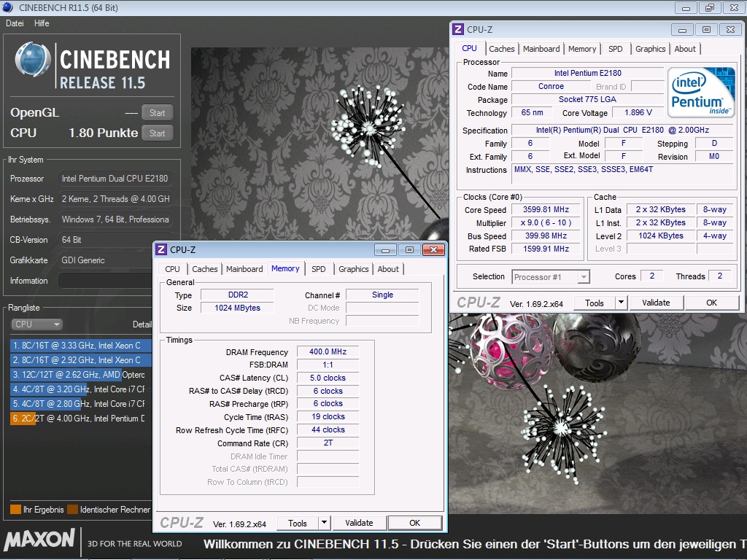Click the memory Type value DDR2

click(238, 295)
